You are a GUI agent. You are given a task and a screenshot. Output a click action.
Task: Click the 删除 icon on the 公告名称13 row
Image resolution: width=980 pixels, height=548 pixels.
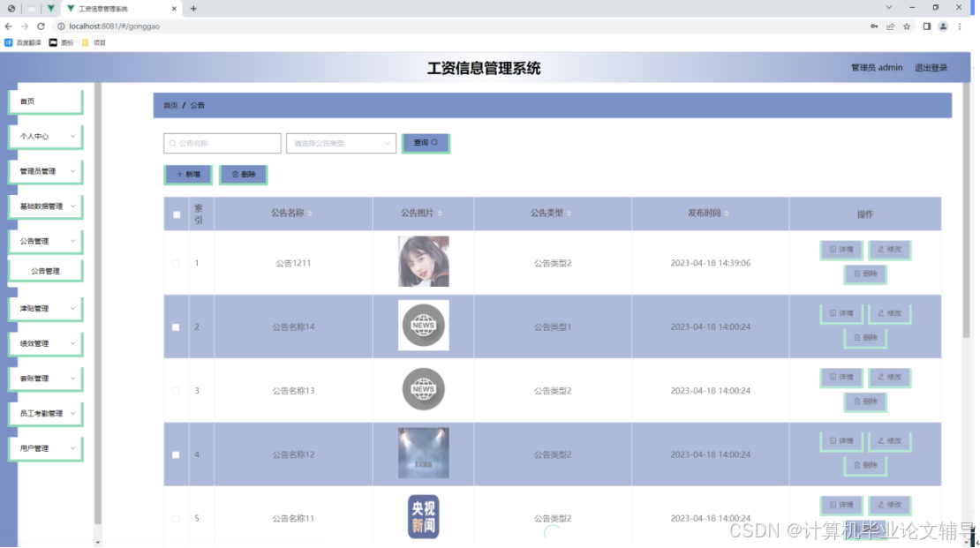pos(856,401)
